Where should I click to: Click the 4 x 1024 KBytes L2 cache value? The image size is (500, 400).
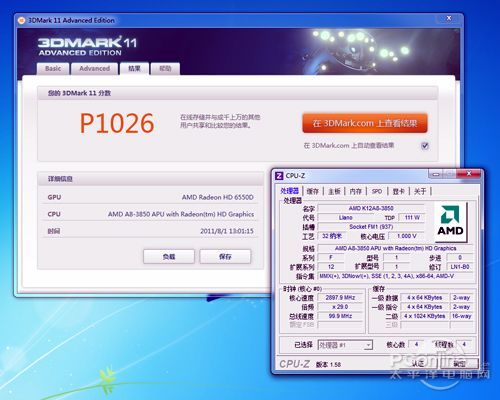tap(424, 316)
